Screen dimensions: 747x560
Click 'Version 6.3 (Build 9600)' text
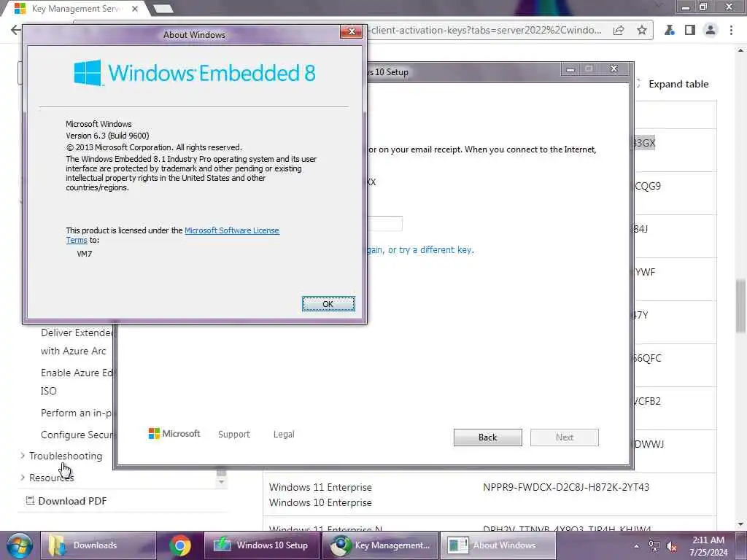108,136
